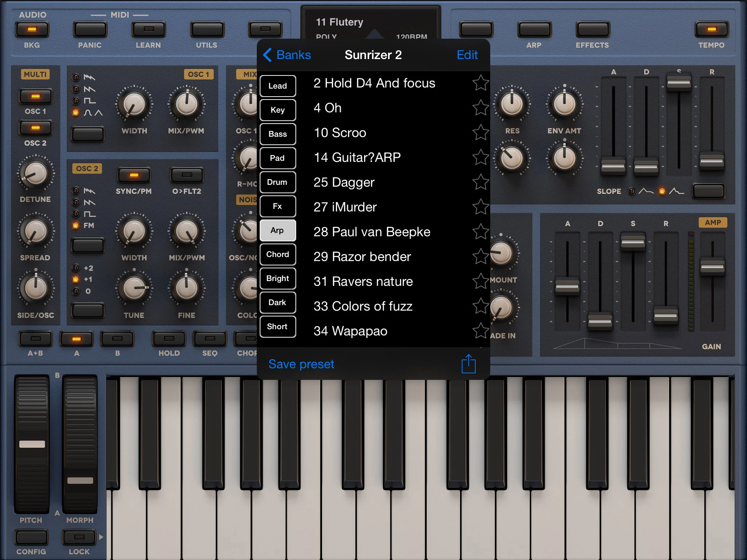Image resolution: width=747 pixels, height=560 pixels.
Task: Toggle the O>FLT2 switch
Action: tap(187, 175)
